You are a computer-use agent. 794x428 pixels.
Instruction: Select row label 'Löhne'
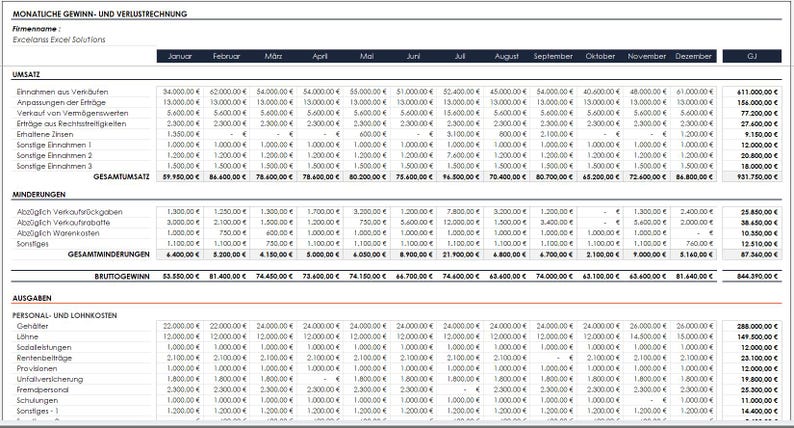click(x=27, y=337)
